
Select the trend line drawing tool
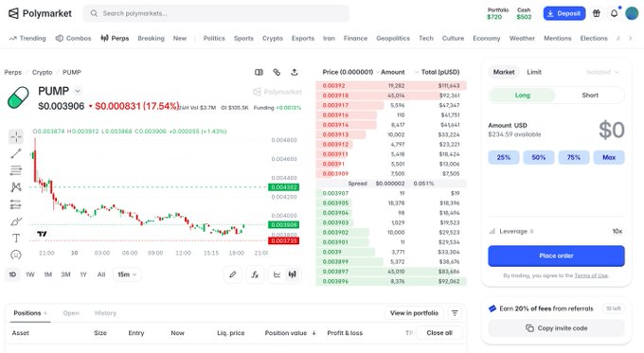pos(16,154)
